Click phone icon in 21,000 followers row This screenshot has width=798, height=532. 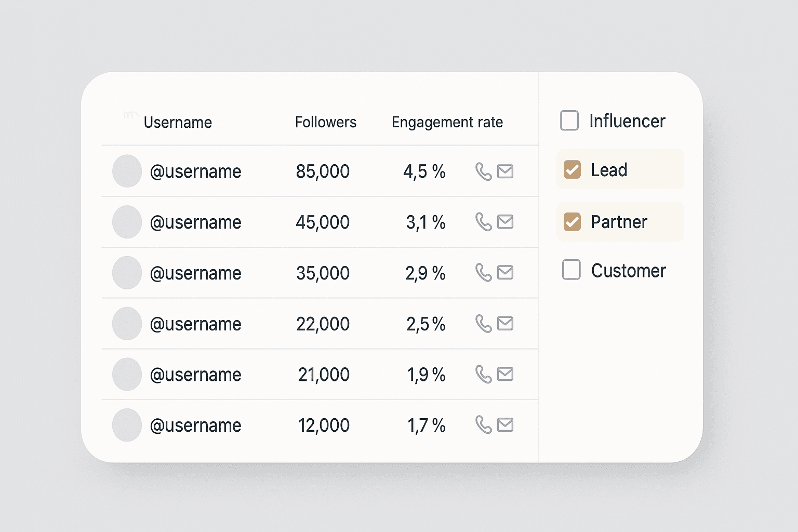coord(483,374)
